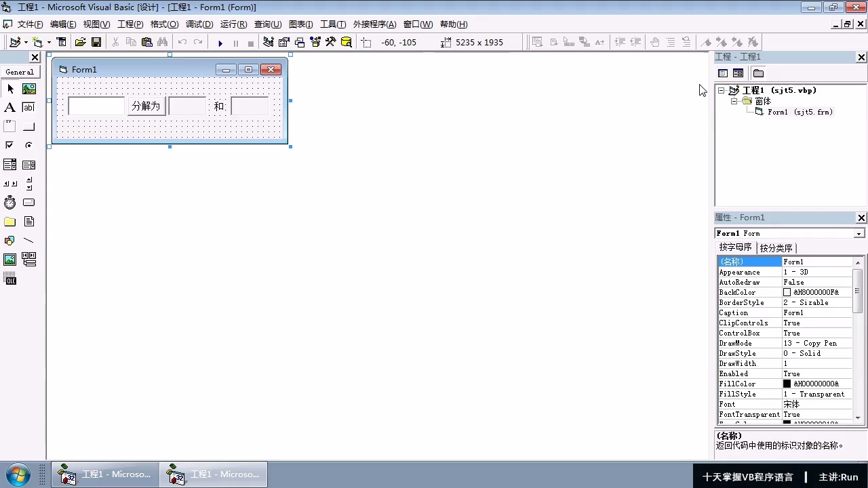This screenshot has width=868, height=488.
Task: Click the General toolbox tab button
Action: (20, 72)
